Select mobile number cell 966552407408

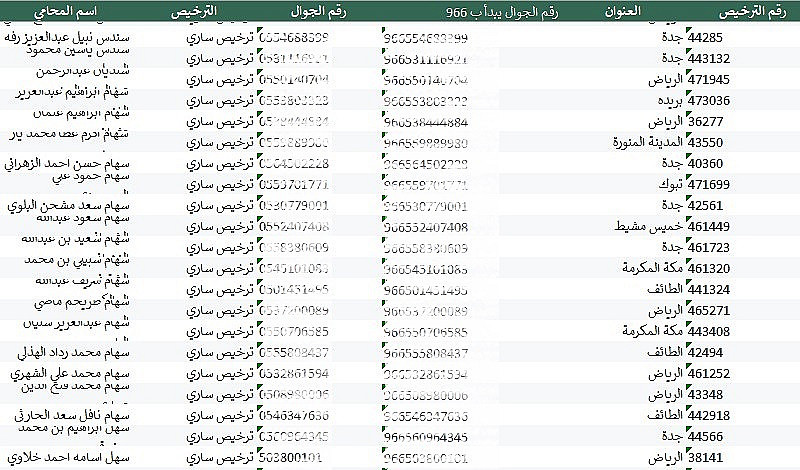[426, 227]
